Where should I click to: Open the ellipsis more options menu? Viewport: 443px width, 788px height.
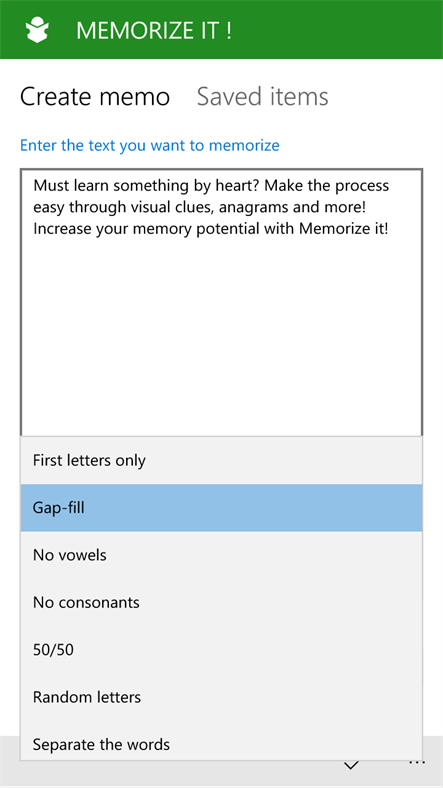[x=417, y=763]
